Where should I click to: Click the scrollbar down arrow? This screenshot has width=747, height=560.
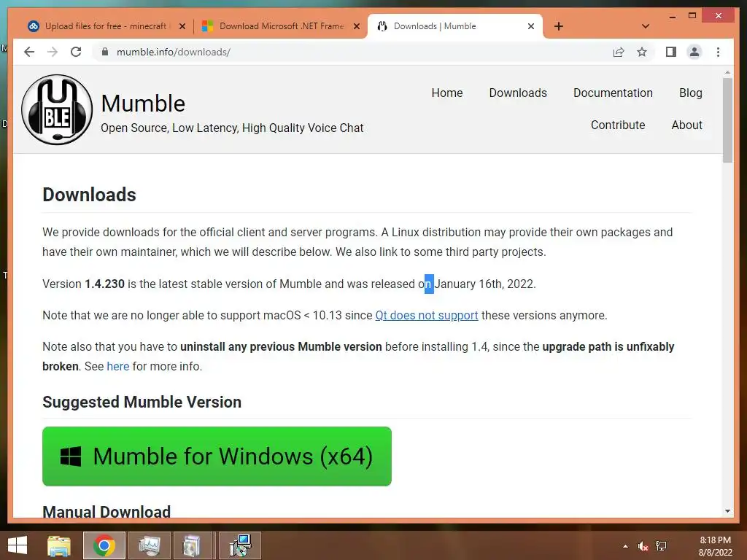click(x=727, y=511)
